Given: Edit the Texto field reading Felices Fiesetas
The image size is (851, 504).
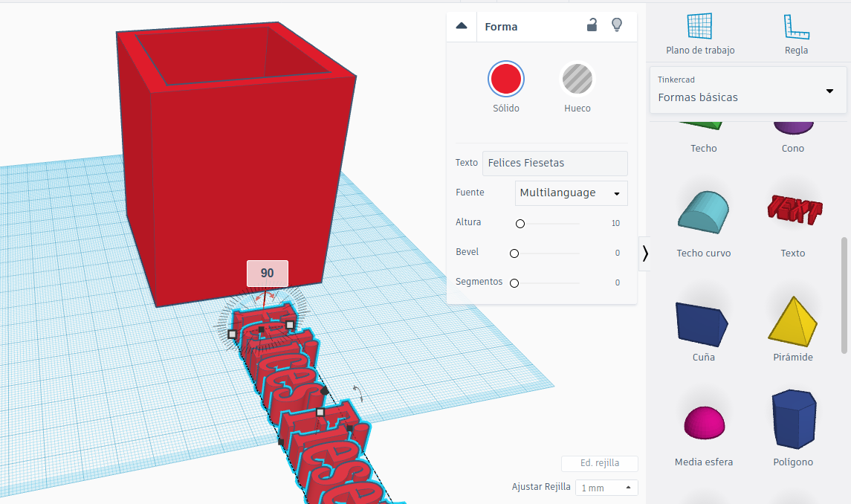Looking at the screenshot, I should coord(554,163).
